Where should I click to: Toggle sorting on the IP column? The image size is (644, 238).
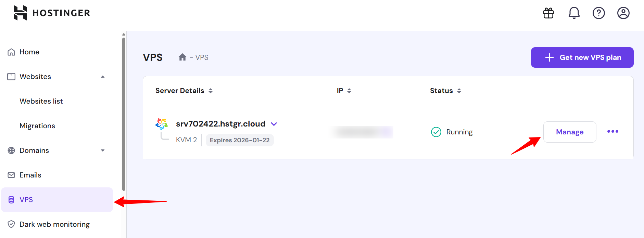point(349,91)
